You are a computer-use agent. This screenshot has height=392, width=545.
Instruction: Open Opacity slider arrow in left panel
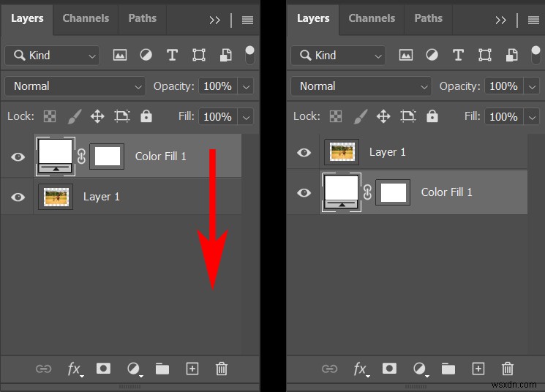[246, 86]
